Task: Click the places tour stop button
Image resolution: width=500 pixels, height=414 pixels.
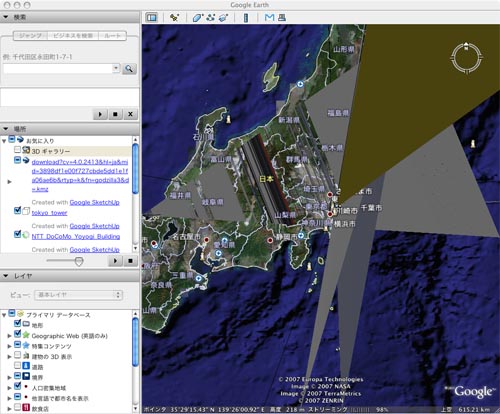Action: point(130,260)
